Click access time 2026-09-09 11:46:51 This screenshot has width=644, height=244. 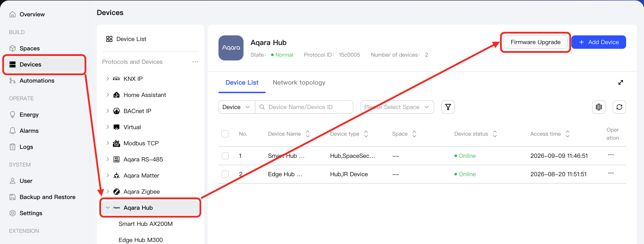click(559, 156)
